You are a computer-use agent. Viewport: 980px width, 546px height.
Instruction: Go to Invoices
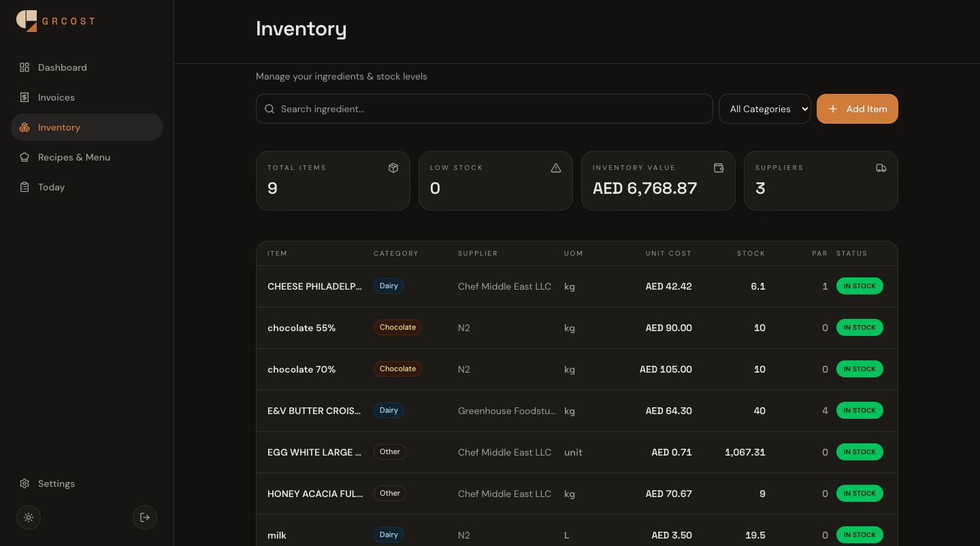(x=86, y=97)
